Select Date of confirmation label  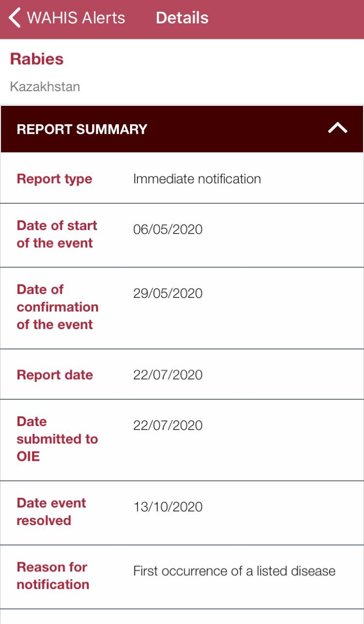(57, 307)
